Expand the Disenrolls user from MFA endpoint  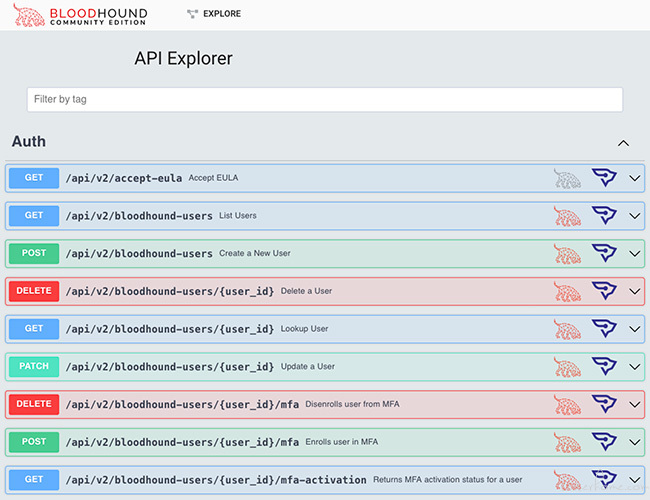pyautogui.click(x=635, y=405)
